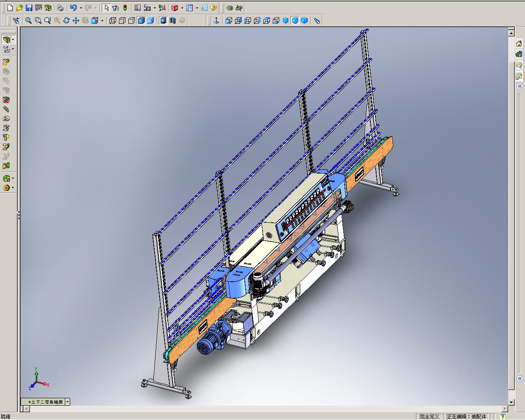Open an existing file
Image resolution: width=525 pixels, height=420 pixels.
(19, 8)
